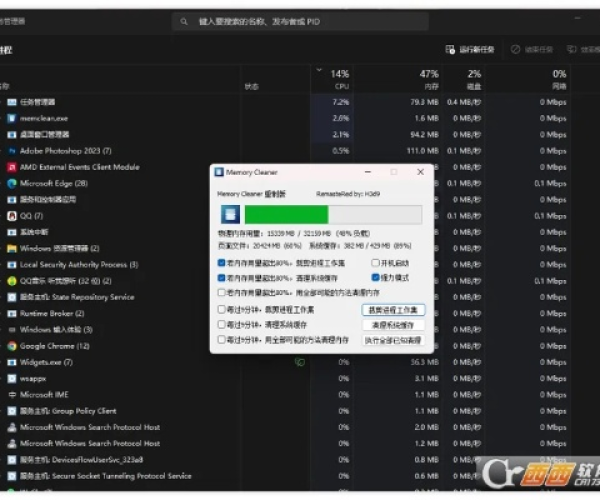The height and width of the screenshot is (500, 600).
Task: Click the 状态 column header
Action: pos(252,86)
